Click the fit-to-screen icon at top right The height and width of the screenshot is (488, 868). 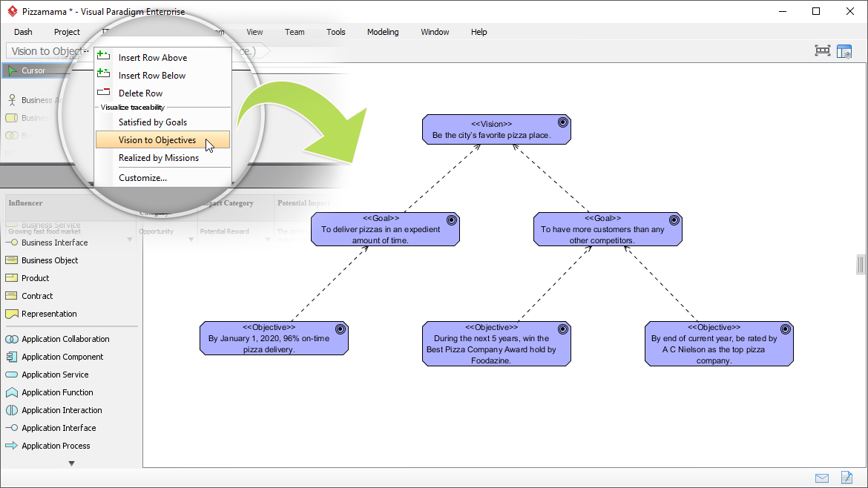pyautogui.click(x=822, y=51)
